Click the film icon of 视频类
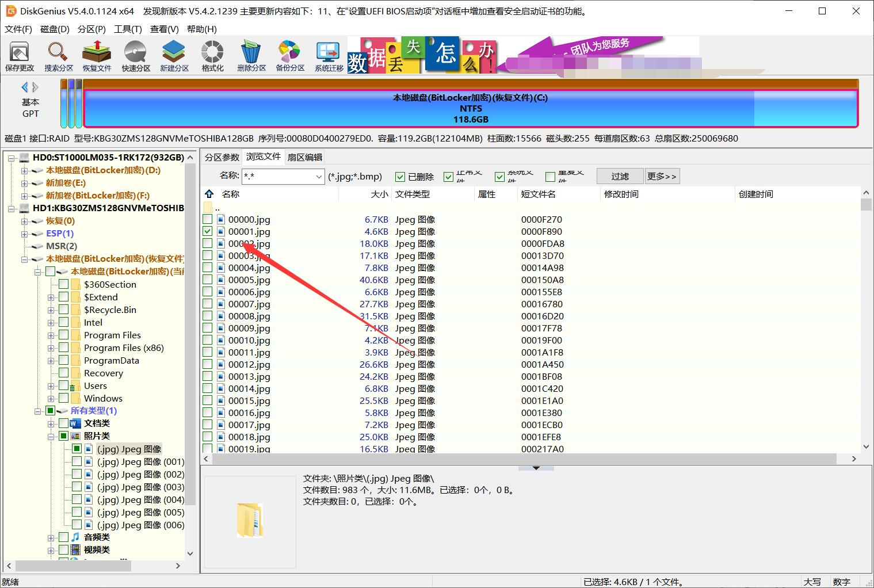 pos(75,550)
